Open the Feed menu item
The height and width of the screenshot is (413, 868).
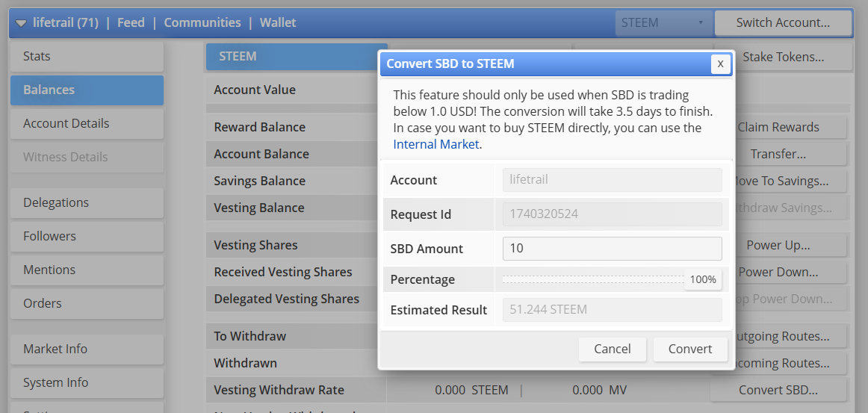click(131, 23)
